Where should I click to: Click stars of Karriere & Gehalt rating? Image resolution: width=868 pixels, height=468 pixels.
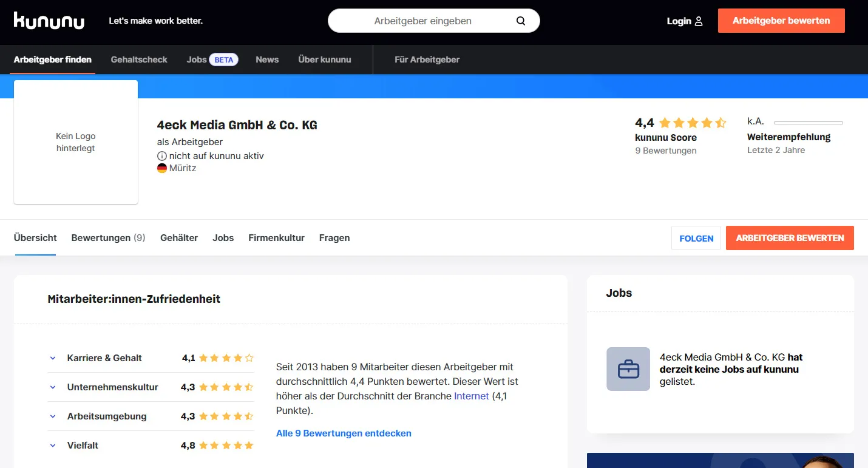[226, 358]
